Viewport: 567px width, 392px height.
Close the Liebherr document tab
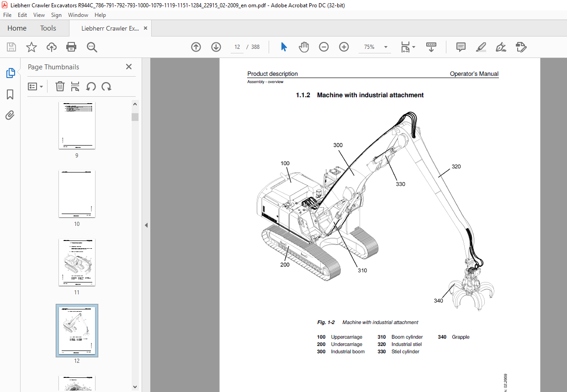pyautogui.click(x=146, y=28)
